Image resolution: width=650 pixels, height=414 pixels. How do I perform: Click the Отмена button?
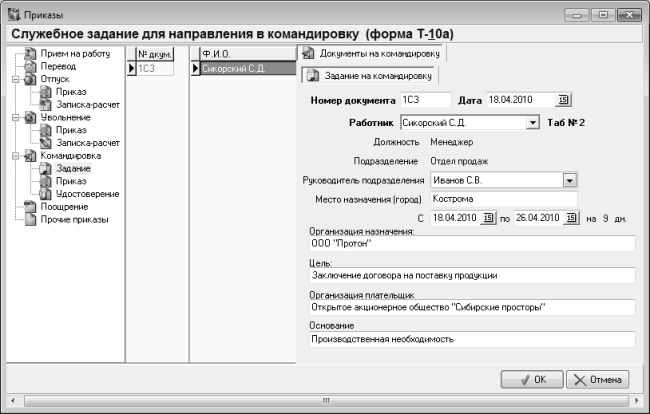(598, 380)
